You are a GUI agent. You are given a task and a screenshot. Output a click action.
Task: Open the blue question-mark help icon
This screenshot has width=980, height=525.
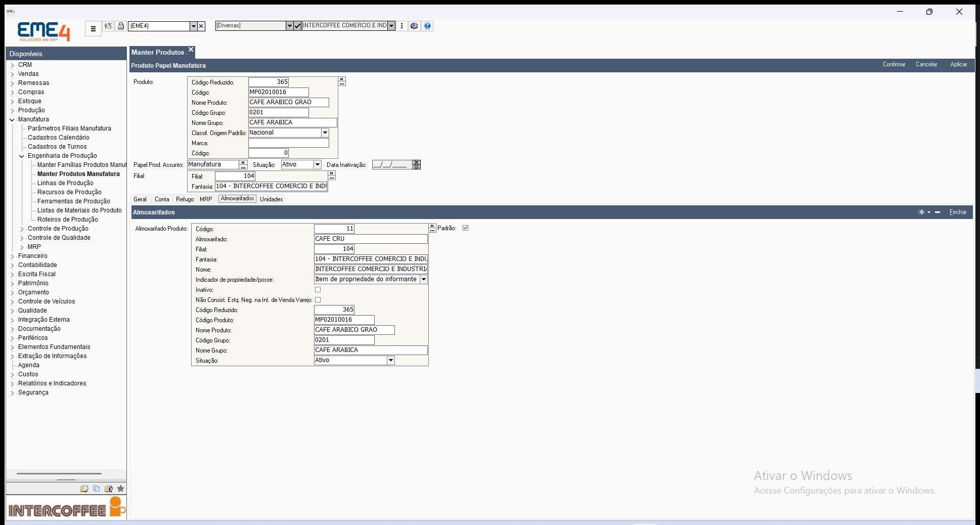(427, 26)
